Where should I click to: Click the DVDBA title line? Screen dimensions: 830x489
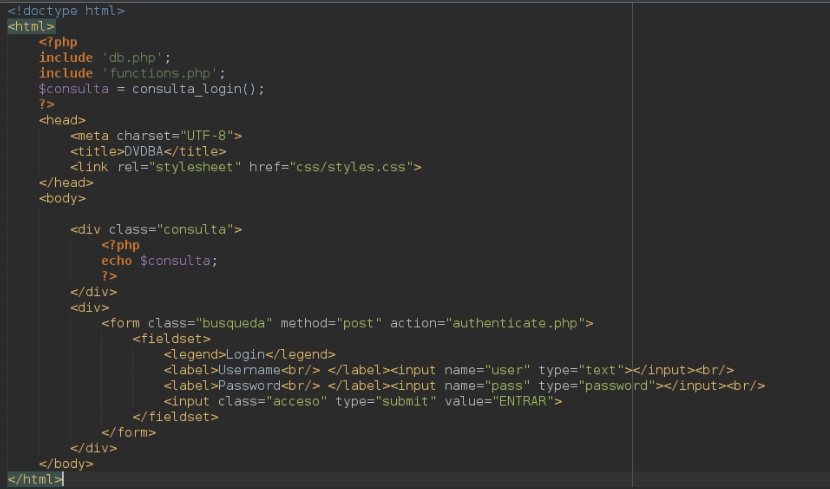coord(148,151)
